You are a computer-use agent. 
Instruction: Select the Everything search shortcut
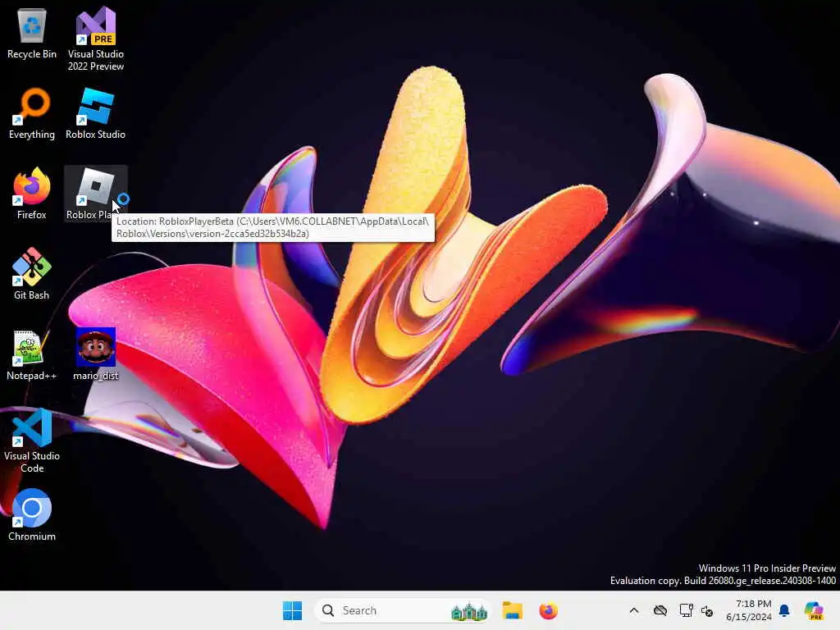pos(32,113)
